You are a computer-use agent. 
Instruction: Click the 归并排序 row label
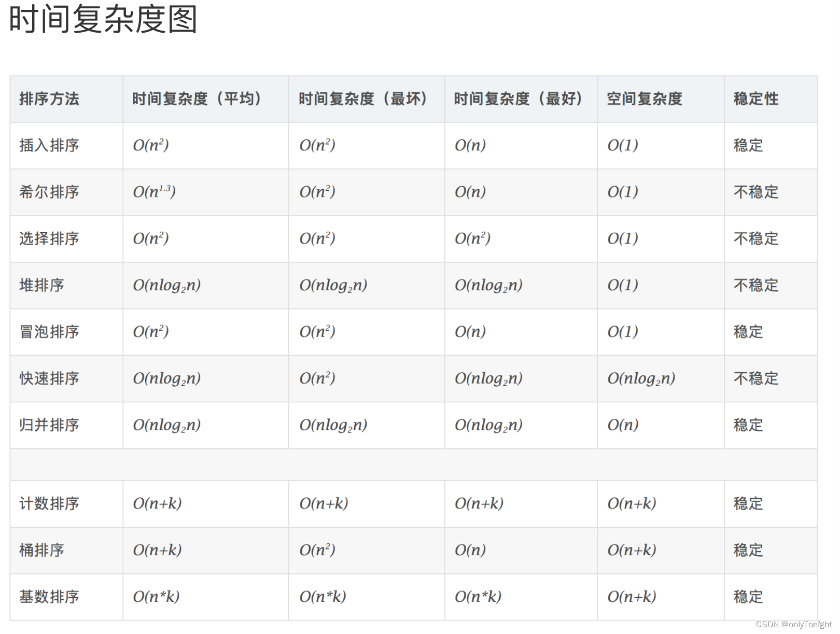click(50, 426)
